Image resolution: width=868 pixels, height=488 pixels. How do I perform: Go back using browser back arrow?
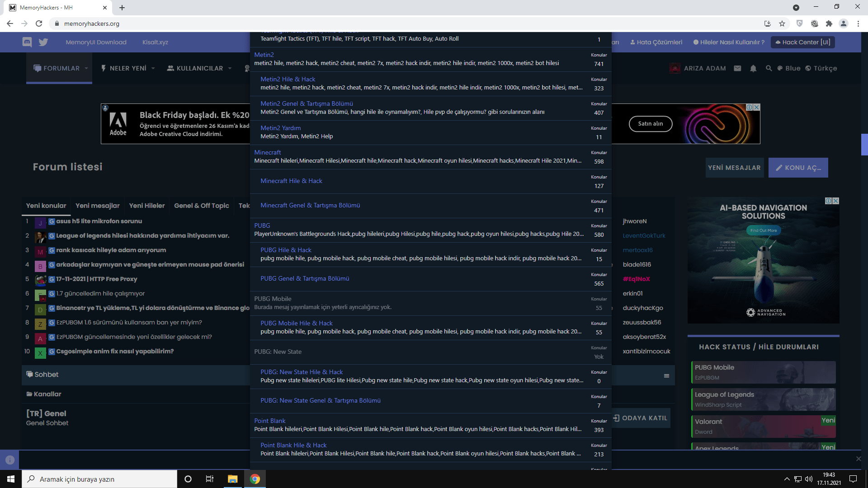(10, 23)
